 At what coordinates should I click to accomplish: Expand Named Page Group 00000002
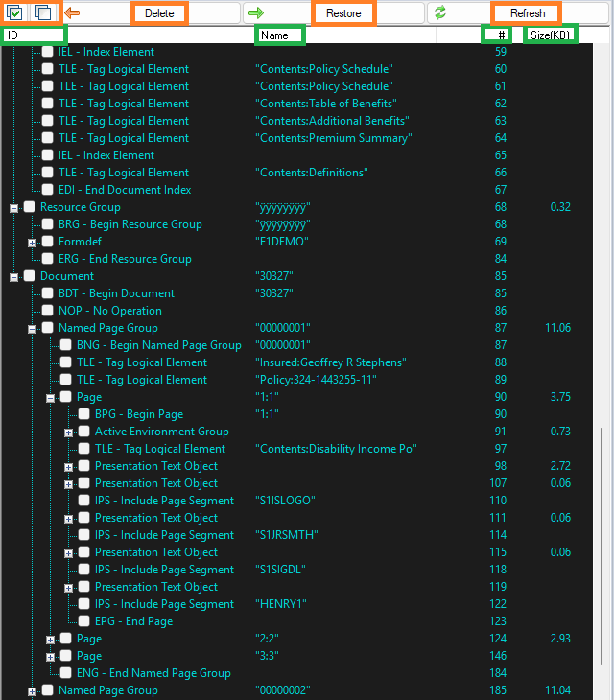pyautogui.click(x=33, y=690)
